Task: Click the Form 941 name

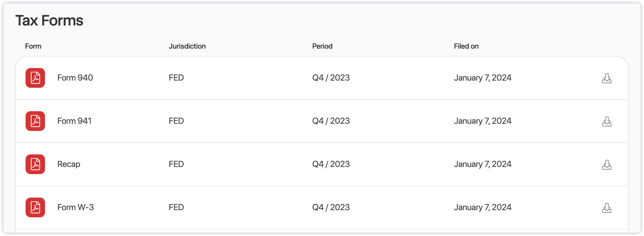Action: pos(74,121)
